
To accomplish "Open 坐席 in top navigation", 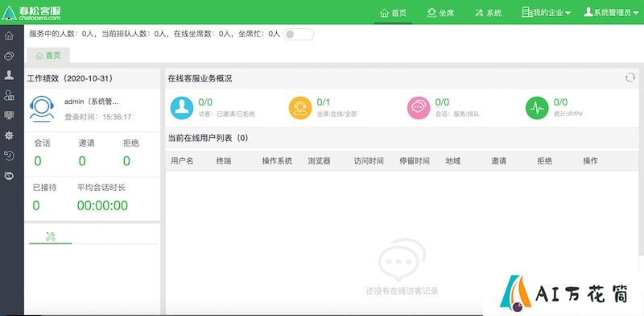I will pyautogui.click(x=440, y=13).
